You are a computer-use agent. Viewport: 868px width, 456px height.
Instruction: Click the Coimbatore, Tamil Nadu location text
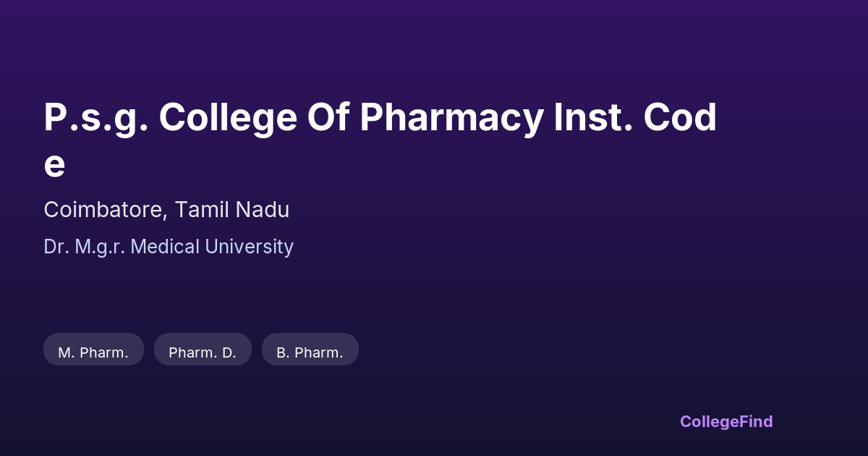click(x=166, y=210)
